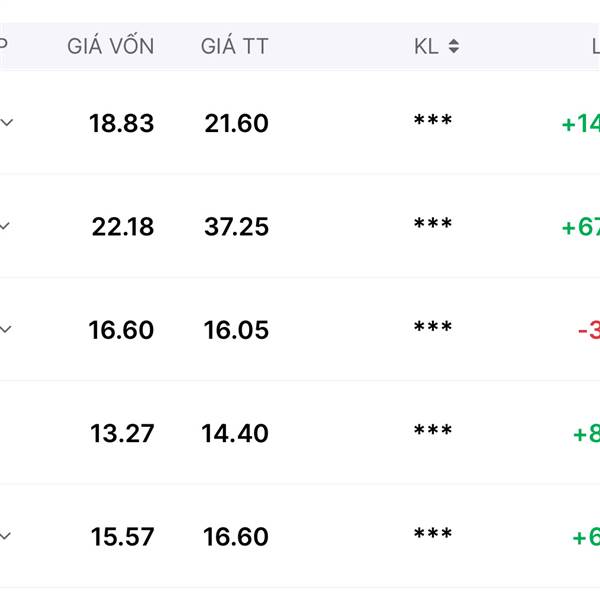Viewport: 600px width, 600px height.
Task: Open the green +14 profit value
Action: pyautogui.click(x=580, y=124)
